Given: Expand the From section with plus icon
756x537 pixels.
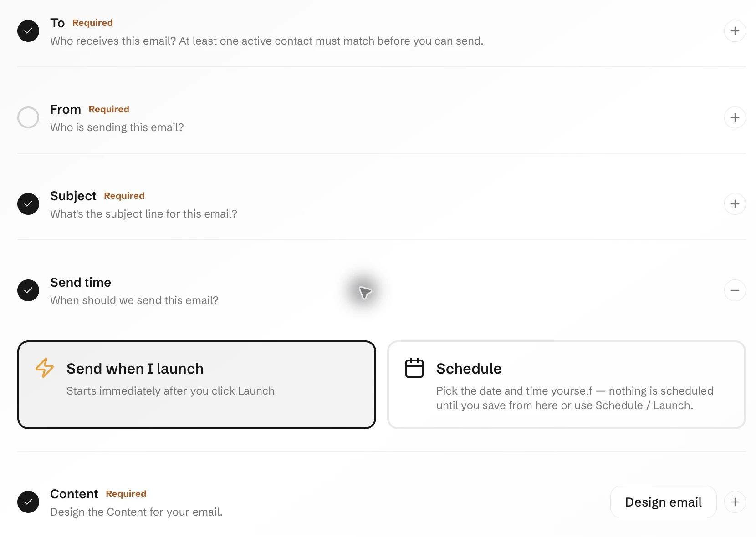Looking at the screenshot, I should [735, 117].
